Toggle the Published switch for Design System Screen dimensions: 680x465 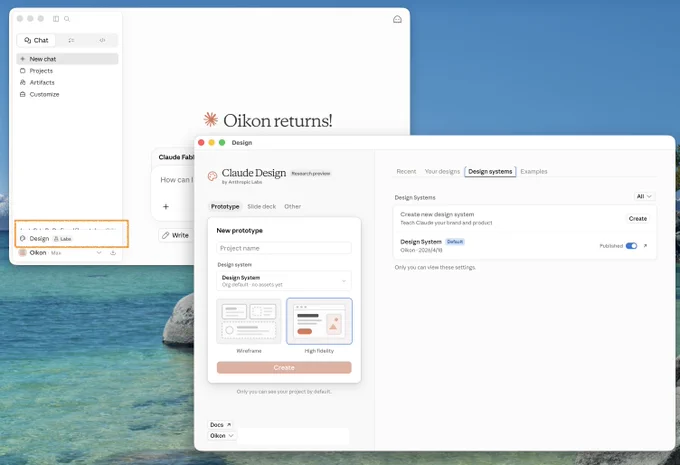631,246
